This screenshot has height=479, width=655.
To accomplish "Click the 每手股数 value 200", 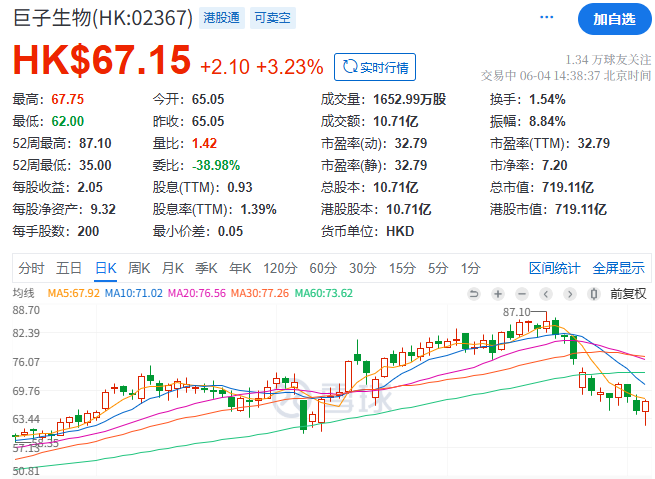I will point(88,231).
